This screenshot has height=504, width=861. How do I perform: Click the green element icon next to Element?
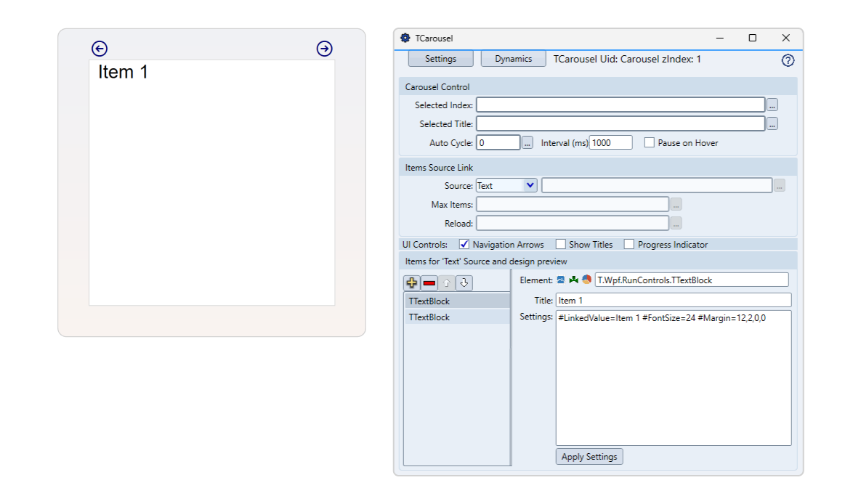pos(574,280)
